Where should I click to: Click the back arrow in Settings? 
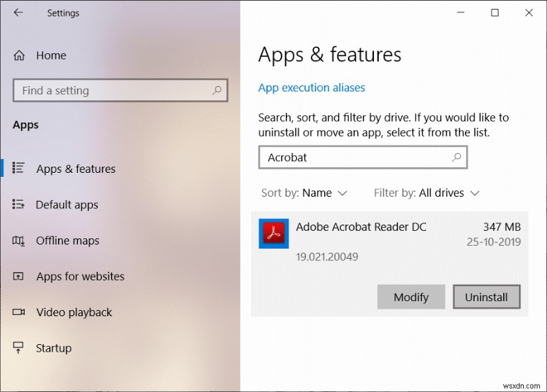[18, 12]
